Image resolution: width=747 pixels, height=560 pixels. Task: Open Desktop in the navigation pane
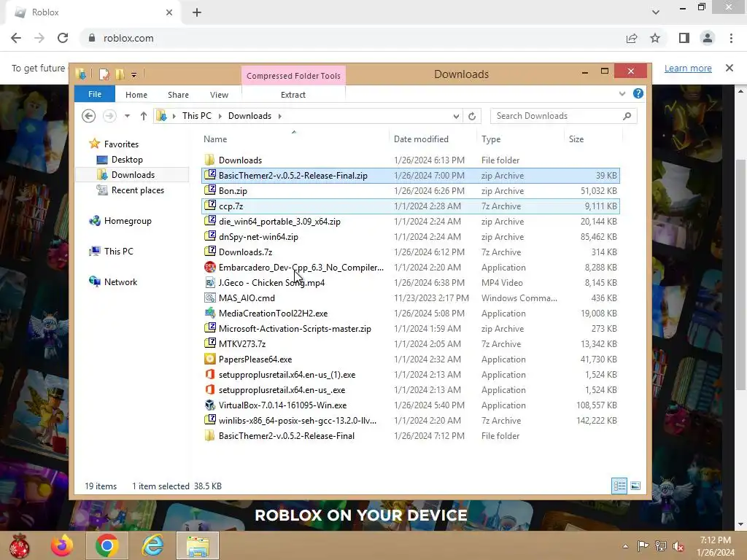[x=127, y=160]
